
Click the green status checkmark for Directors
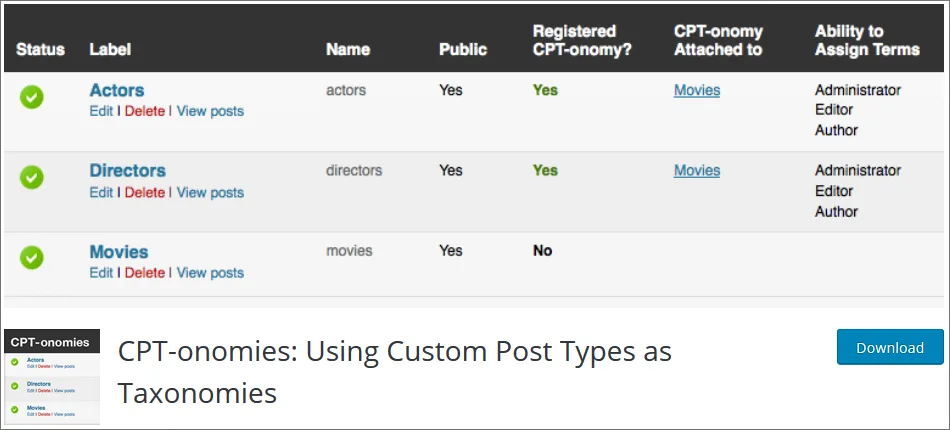point(32,177)
